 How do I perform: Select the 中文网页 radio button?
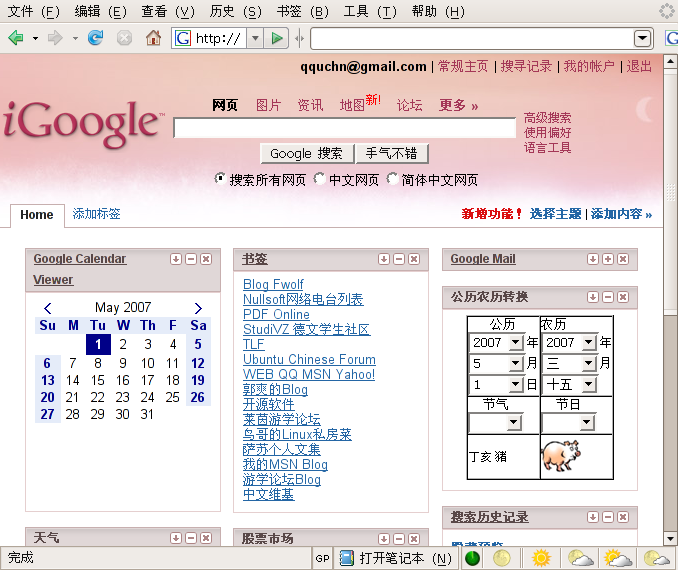pos(320,178)
